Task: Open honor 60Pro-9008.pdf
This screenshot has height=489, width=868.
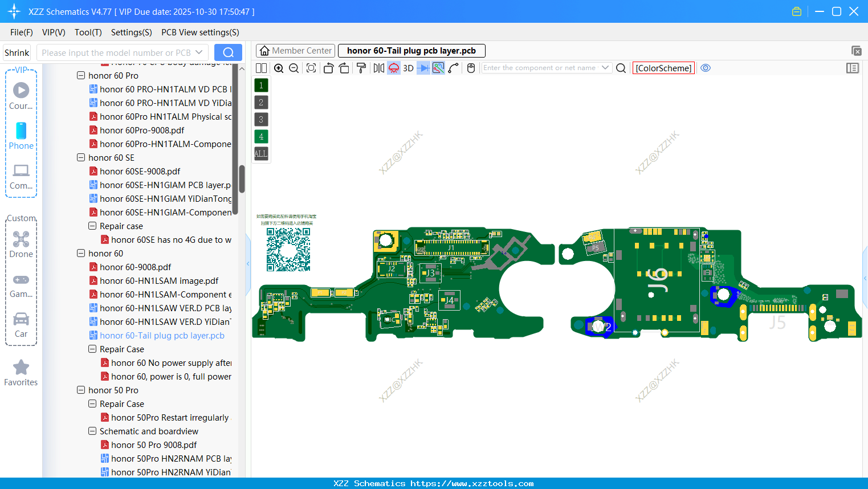Action: [x=141, y=130]
